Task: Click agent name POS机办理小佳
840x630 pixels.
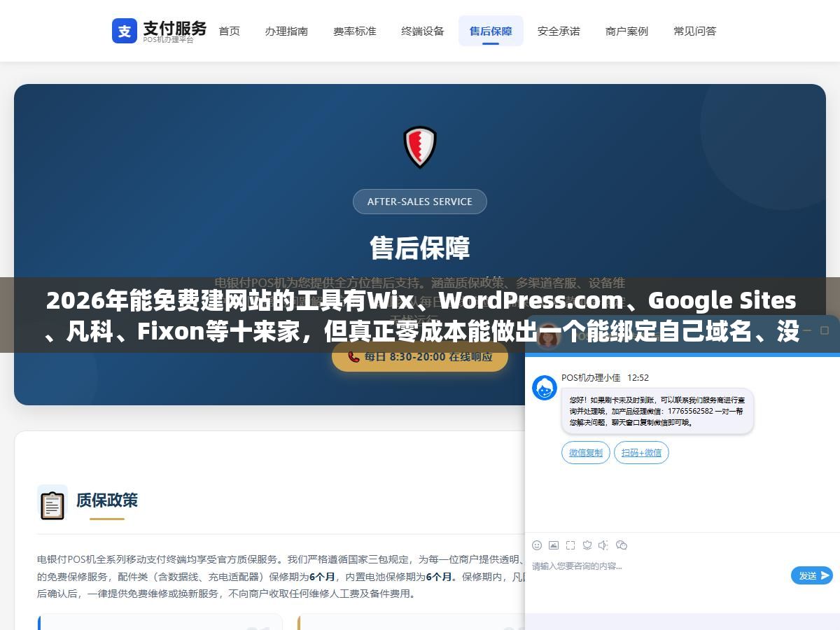Action: point(591,377)
